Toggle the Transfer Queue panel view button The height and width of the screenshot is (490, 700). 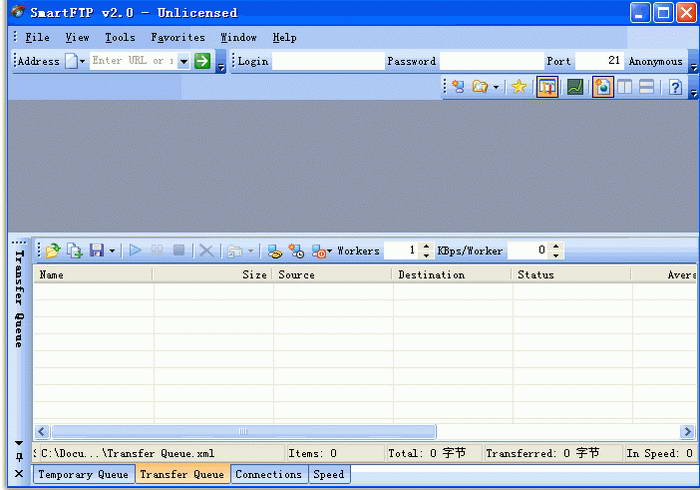point(547,87)
